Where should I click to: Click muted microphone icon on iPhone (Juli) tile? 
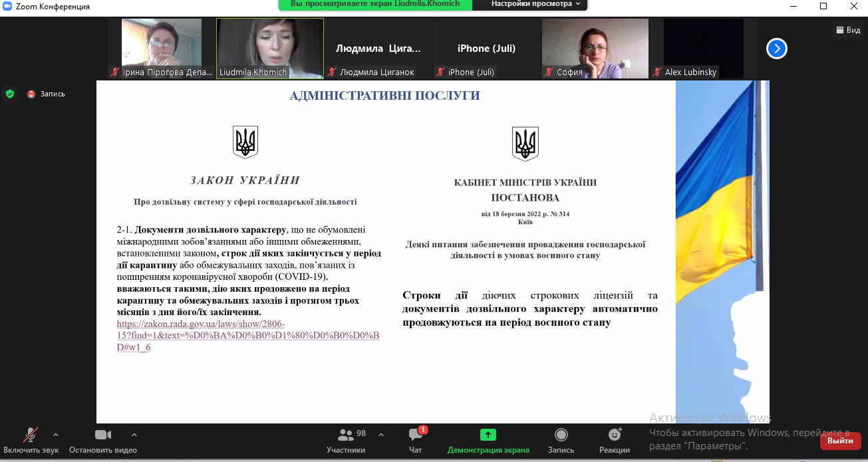[x=441, y=72]
